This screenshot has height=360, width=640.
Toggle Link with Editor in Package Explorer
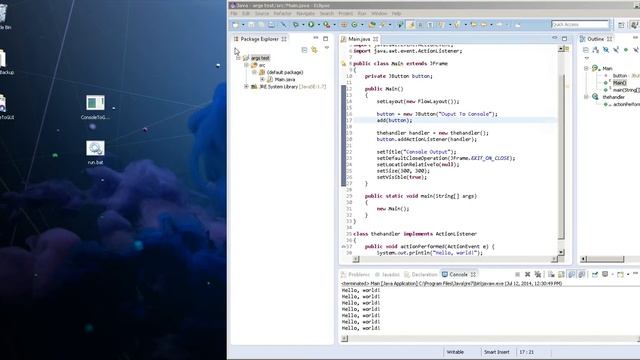tap(314, 50)
